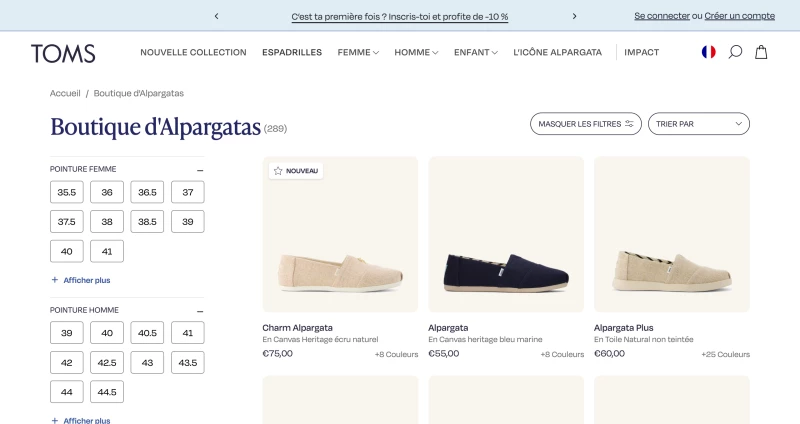
Task: Select women's size 39
Action: (188, 222)
